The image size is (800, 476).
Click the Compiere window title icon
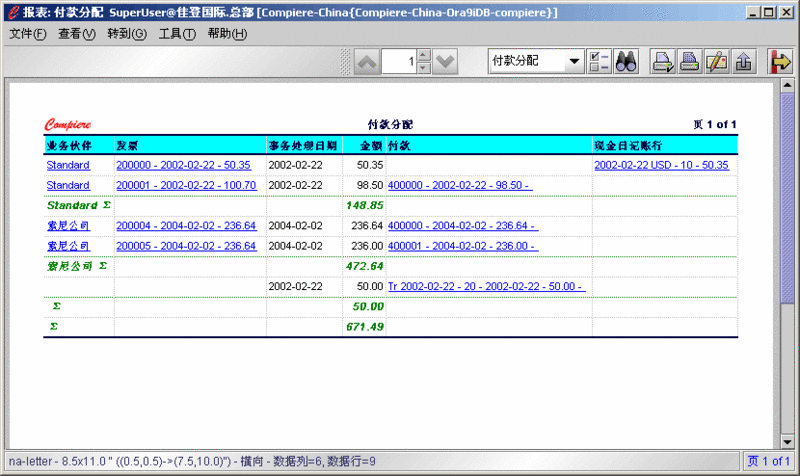pyautogui.click(x=13, y=12)
